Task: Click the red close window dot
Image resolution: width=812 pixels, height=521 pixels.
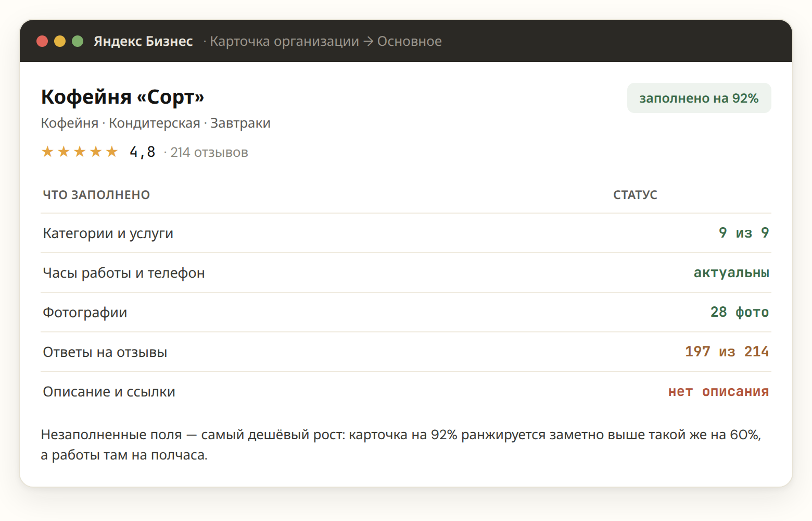Action: tap(42, 41)
